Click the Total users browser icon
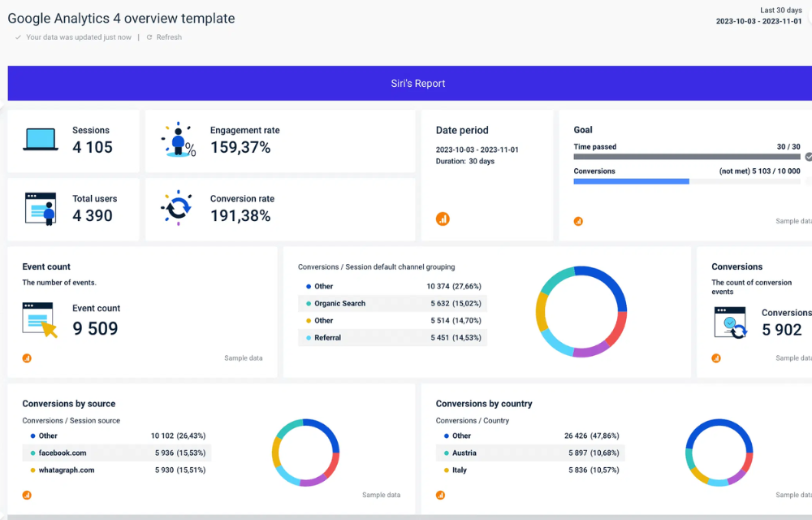This screenshot has height=520, width=812. point(41,209)
